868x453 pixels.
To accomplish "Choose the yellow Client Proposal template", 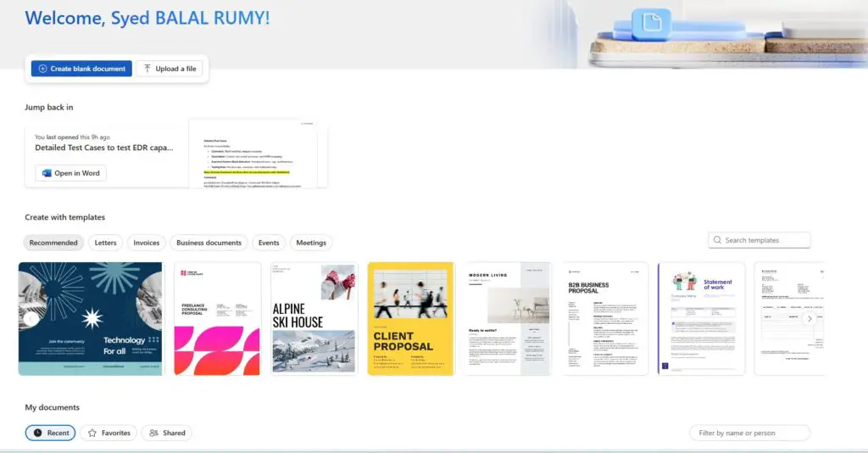I will (x=410, y=318).
